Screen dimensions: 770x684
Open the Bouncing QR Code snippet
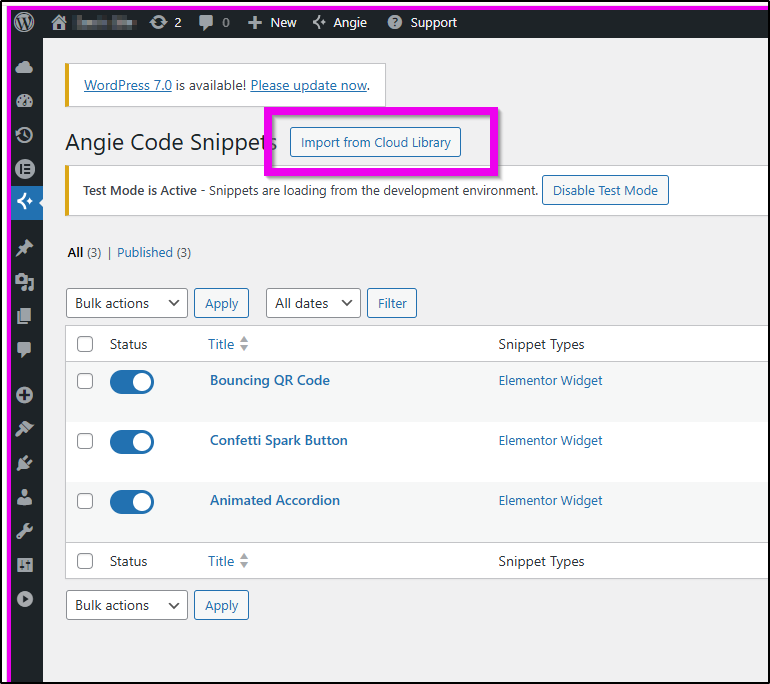(270, 380)
